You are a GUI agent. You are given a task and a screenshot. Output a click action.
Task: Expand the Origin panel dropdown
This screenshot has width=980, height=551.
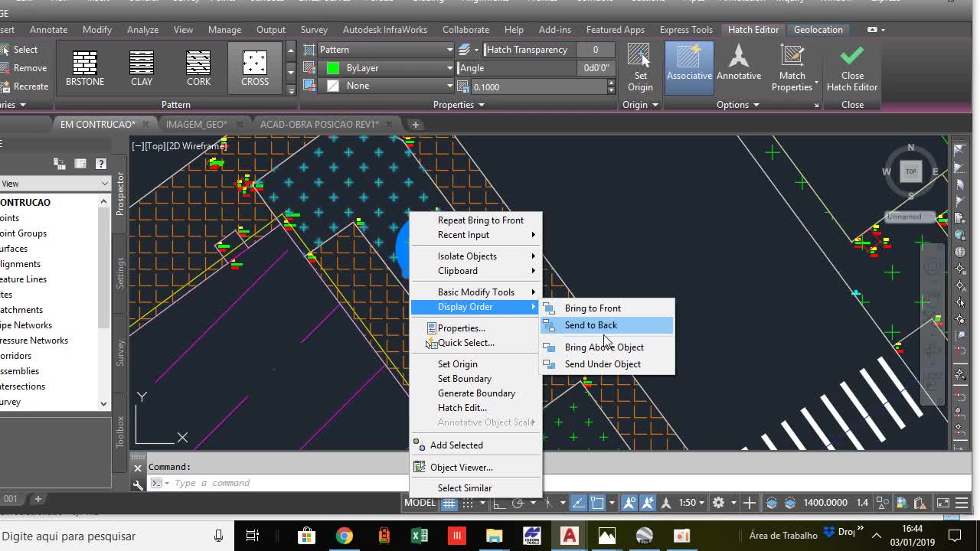[x=640, y=105]
